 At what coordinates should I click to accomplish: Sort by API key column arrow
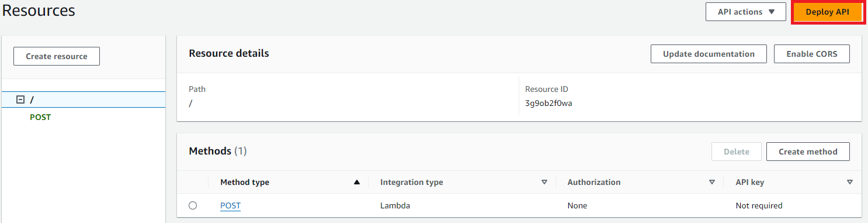click(x=850, y=182)
